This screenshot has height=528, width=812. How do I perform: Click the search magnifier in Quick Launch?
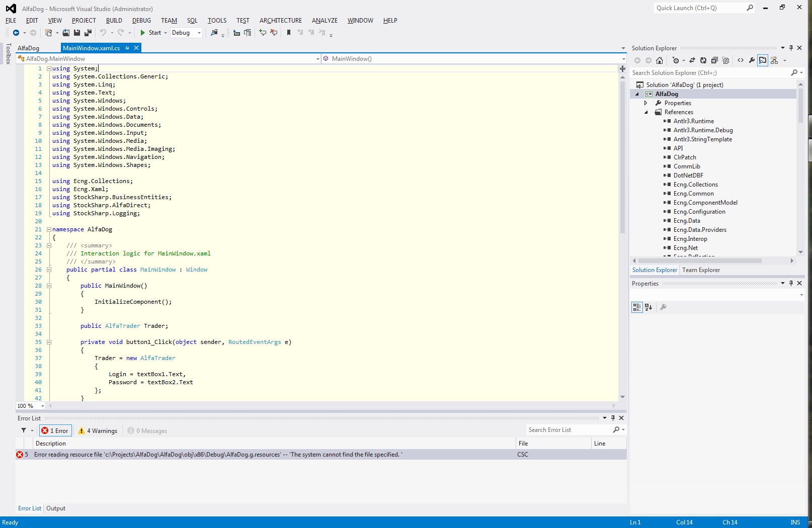tap(750, 8)
